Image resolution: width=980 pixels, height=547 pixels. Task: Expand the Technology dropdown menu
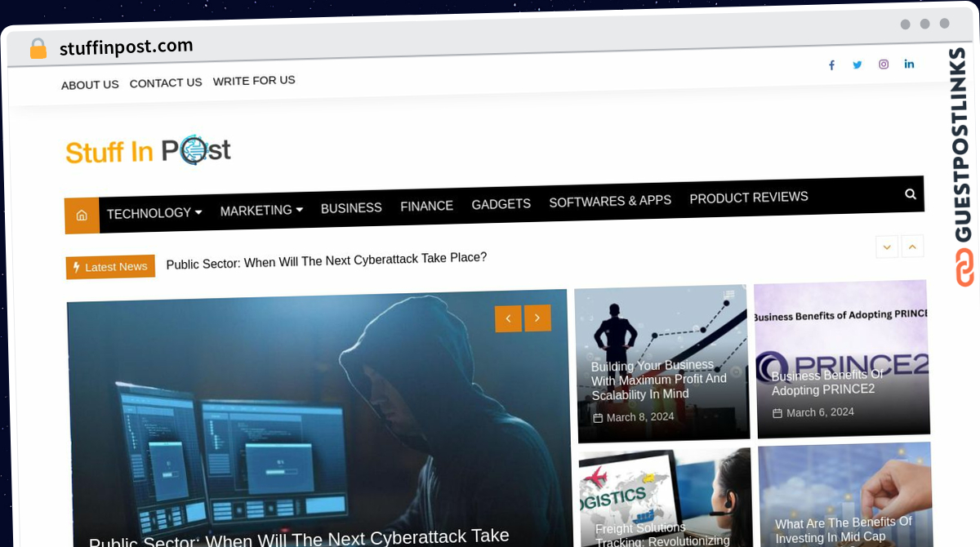tap(154, 213)
